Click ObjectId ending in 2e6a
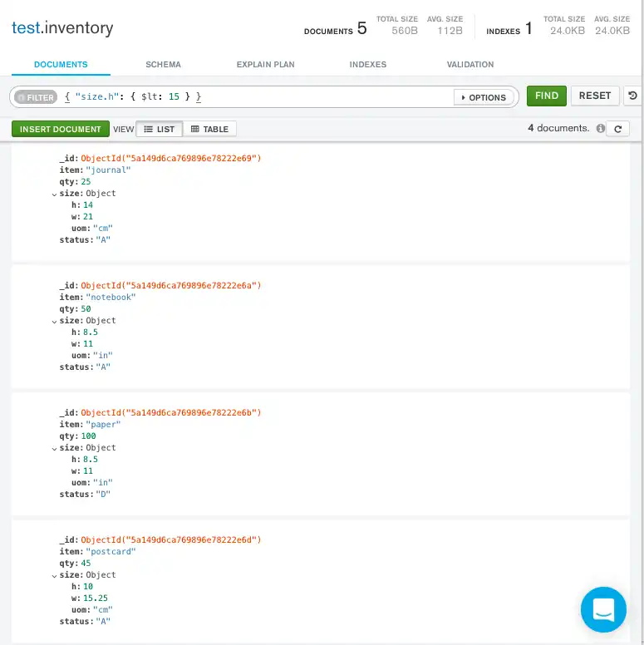This screenshot has height=645, width=644. (171, 285)
